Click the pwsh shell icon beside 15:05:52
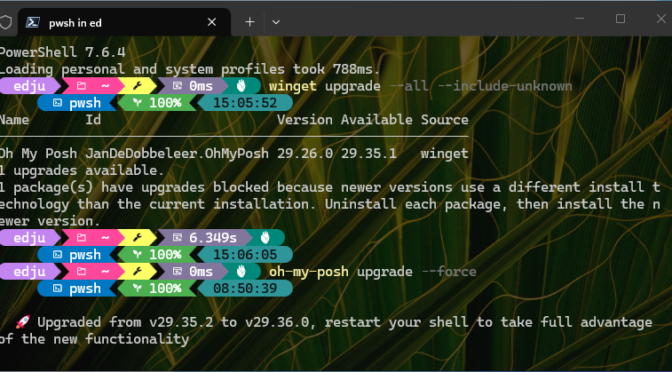 click(x=57, y=103)
